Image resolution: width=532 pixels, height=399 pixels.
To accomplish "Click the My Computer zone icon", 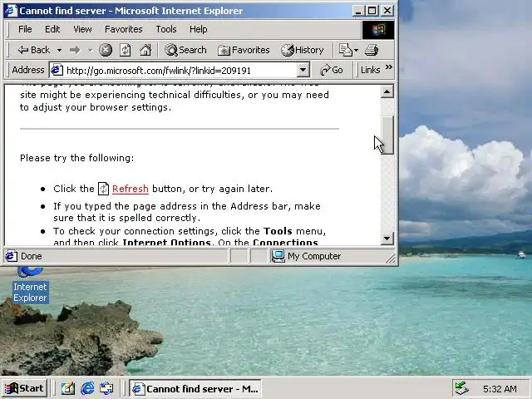I will point(278,256).
